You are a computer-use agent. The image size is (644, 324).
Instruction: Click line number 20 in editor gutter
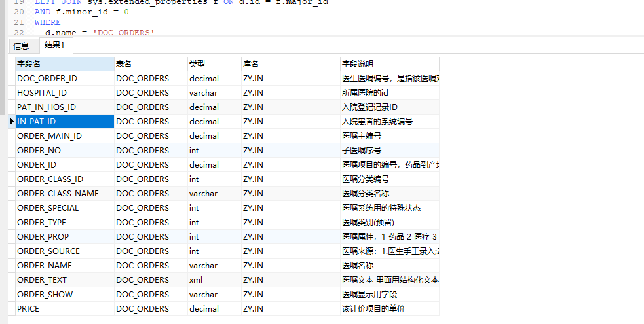pyautogui.click(x=19, y=12)
